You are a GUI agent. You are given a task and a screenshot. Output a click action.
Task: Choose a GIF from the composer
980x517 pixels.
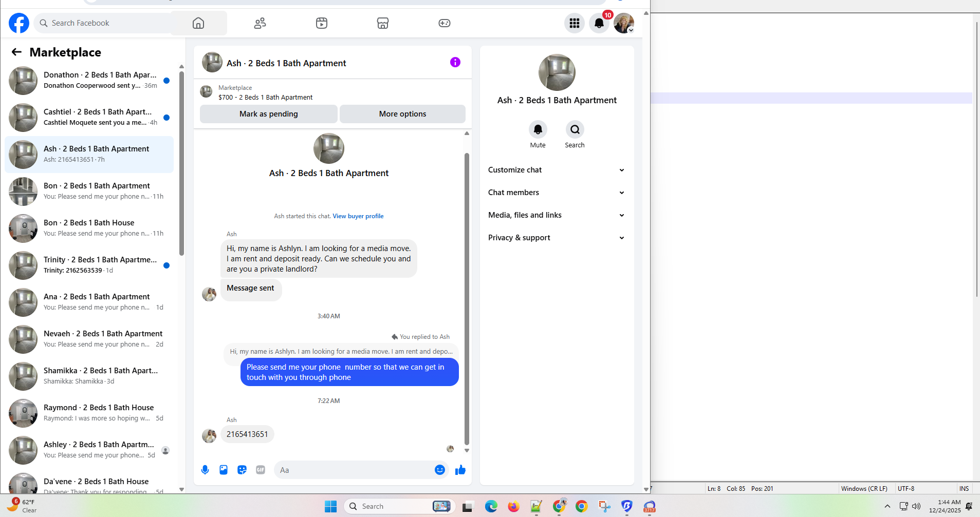pyautogui.click(x=261, y=470)
